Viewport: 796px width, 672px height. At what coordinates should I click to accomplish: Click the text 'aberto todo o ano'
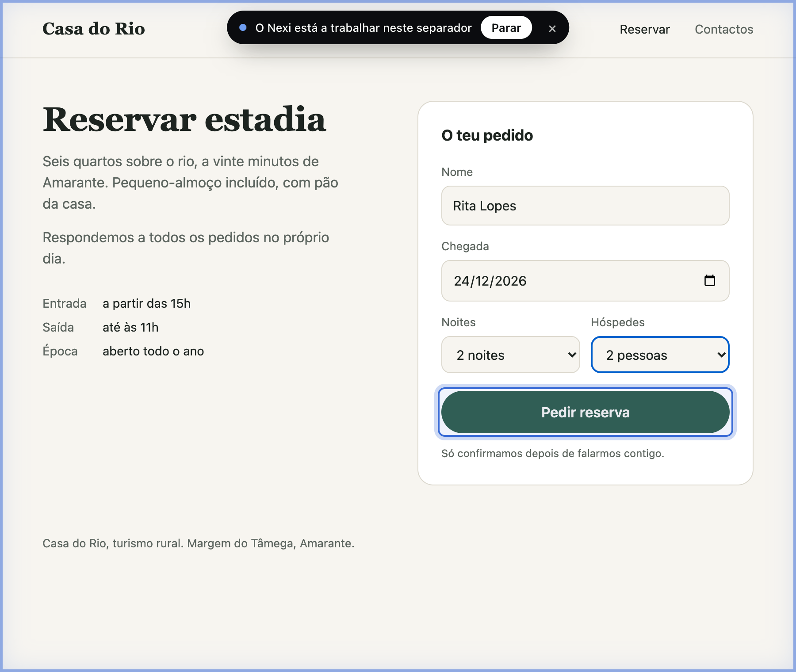153,351
